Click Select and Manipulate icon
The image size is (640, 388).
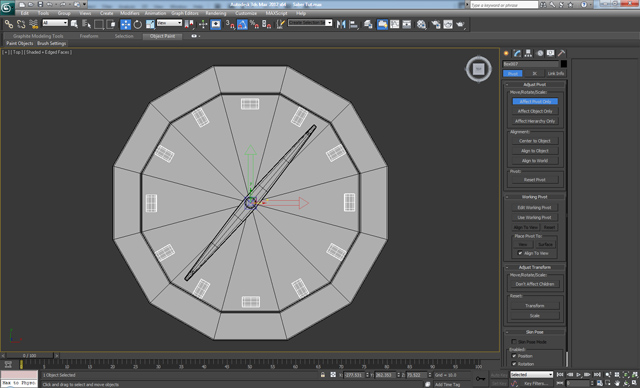pyautogui.click(x=203, y=24)
